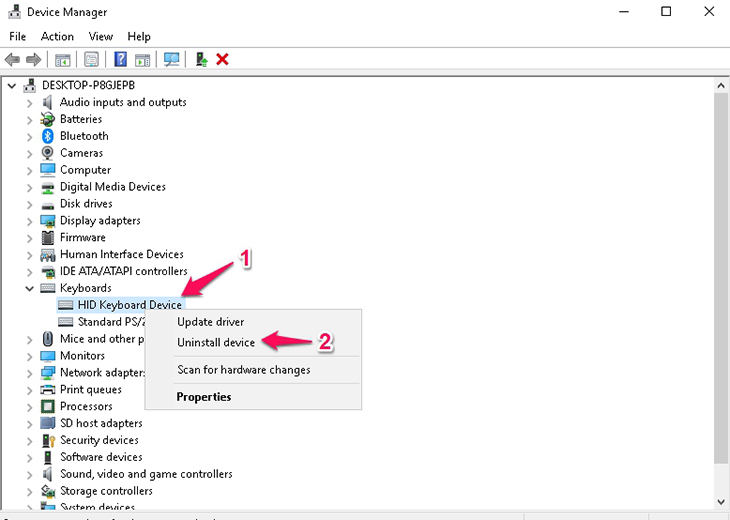The width and height of the screenshot is (730, 520).
Task: Maximize the Device Manager window
Action: [x=666, y=12]
